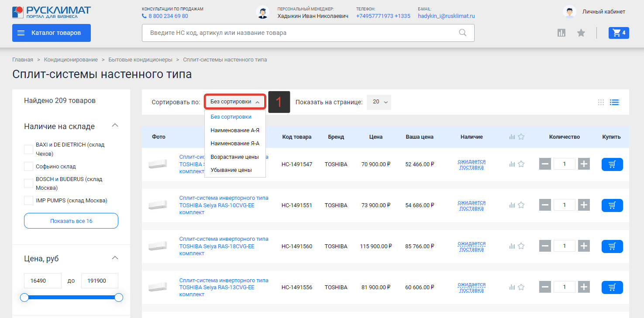The width and height of the screenshot is (644, 318).
Task: Go to Бытовые кондиционеры breadcrumb
Action: (x=141, y=59)
